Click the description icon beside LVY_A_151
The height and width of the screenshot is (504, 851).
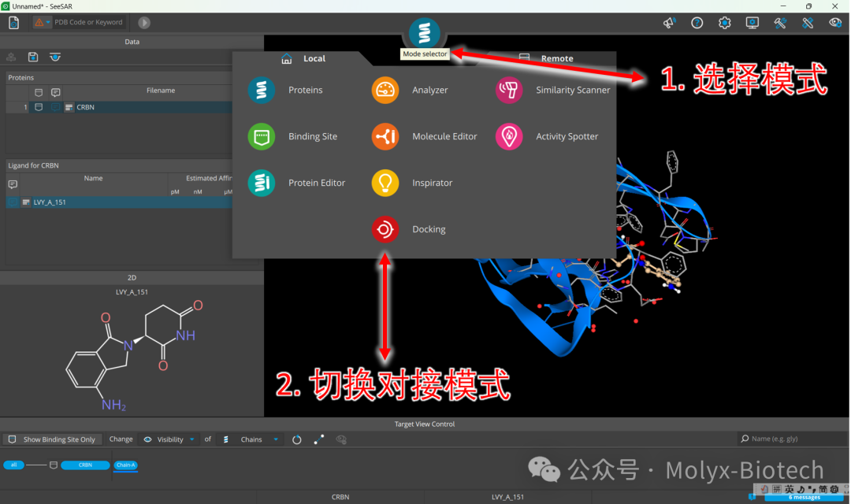click(25, 202)
